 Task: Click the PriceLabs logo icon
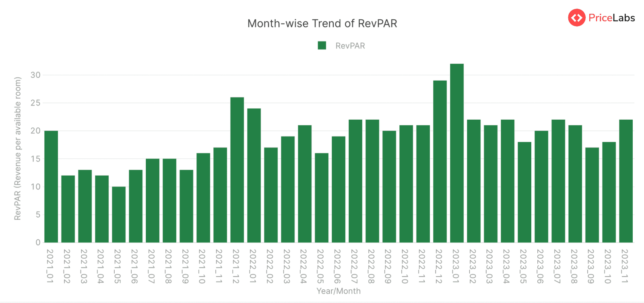click(x=576, y=18)
